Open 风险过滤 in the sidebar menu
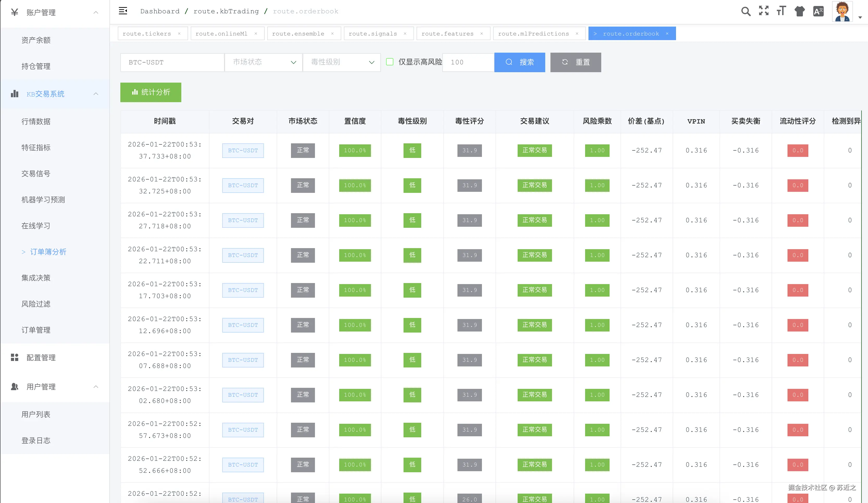The image size is (868, 503). pos(36,304)
